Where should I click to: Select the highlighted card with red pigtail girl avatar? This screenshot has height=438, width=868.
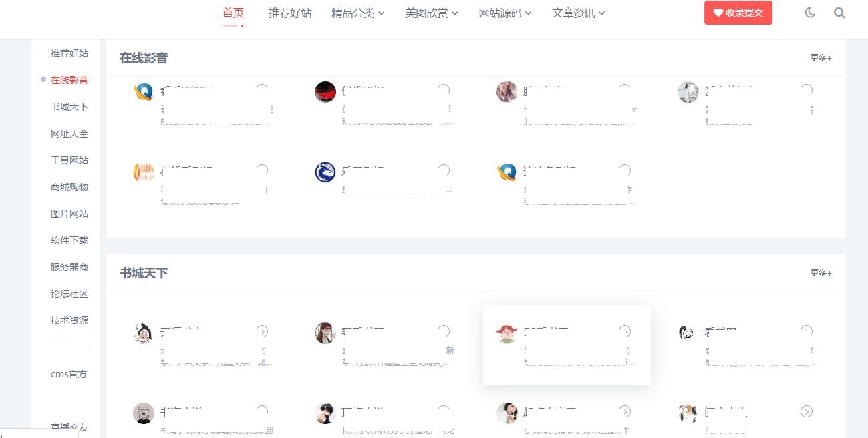(567, 345)
